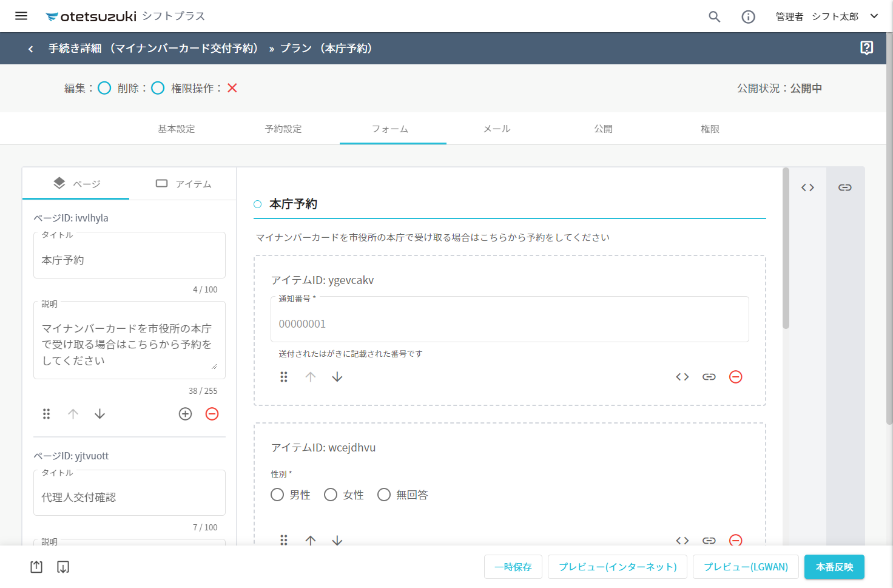Open link settings for item ygevcakv
Screen dimensions: 893x588
[x=709, y=377]
